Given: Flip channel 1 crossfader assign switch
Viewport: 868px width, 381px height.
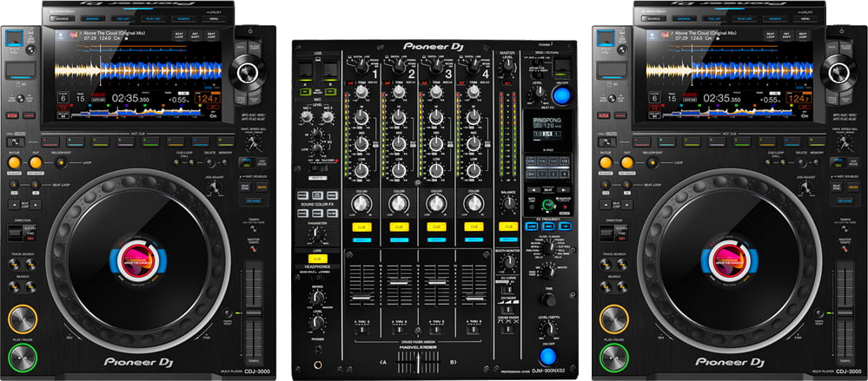Looking at the screenshot, I should point(361,331).
